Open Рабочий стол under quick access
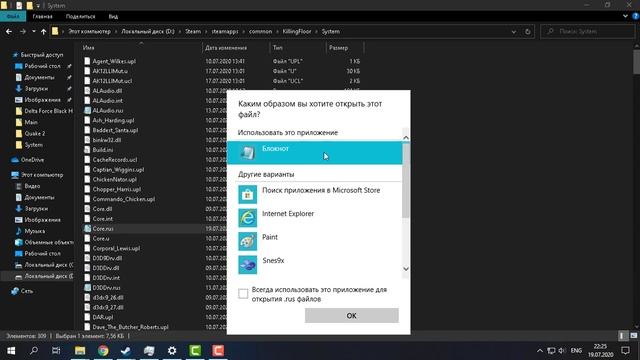The width and height of the screenshot is (640, 360). [42, 66]
